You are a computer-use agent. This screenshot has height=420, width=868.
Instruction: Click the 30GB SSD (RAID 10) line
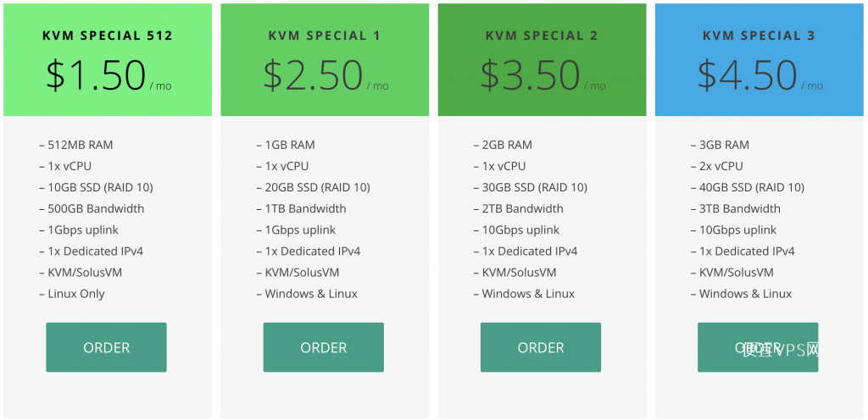point(531,187)
